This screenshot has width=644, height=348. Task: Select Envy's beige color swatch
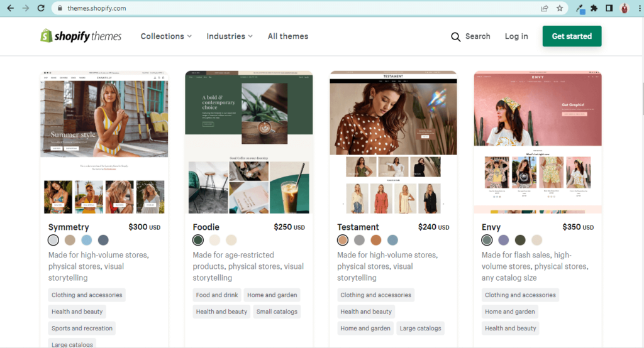coord(537,240)
